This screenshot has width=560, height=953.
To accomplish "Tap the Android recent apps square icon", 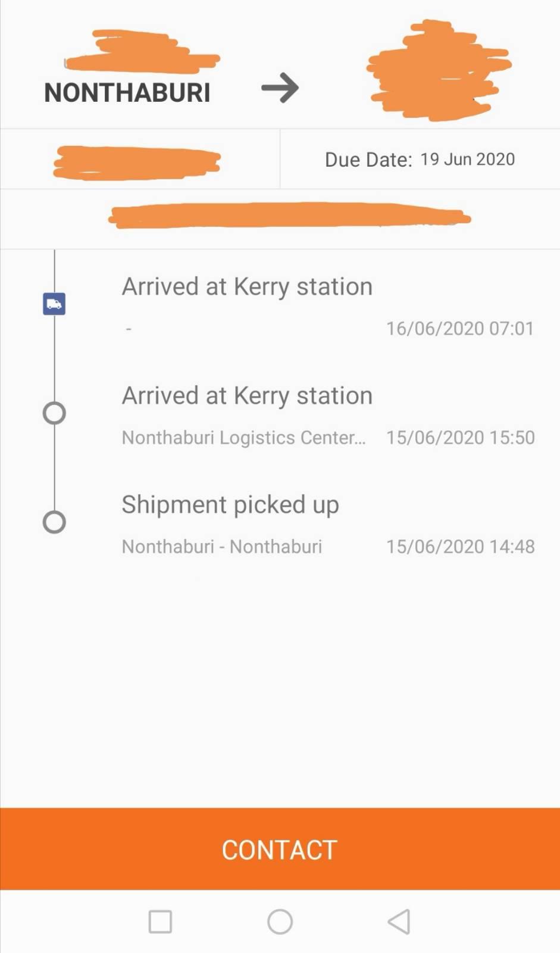I will [x=160, y=921].
